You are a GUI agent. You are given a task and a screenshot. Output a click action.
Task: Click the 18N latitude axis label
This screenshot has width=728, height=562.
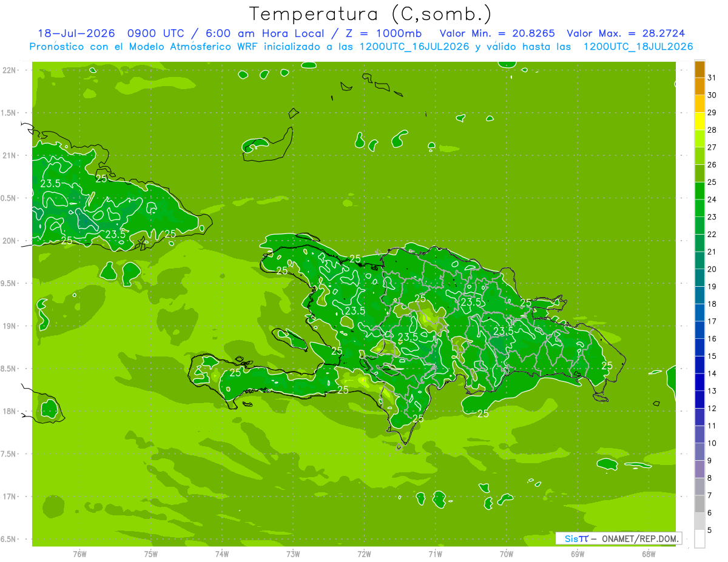point(9,412)
